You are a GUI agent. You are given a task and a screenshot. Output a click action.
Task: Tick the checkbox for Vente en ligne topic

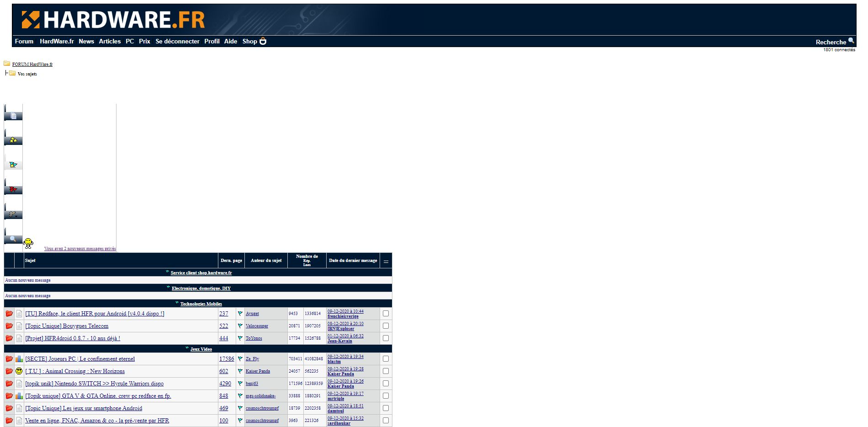[386, 421]
